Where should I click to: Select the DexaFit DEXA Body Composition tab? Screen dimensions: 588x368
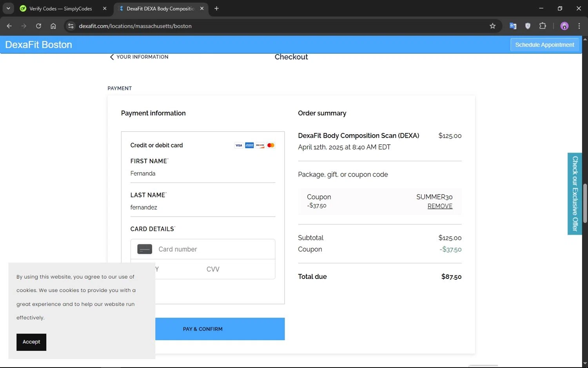pos(160,9)
